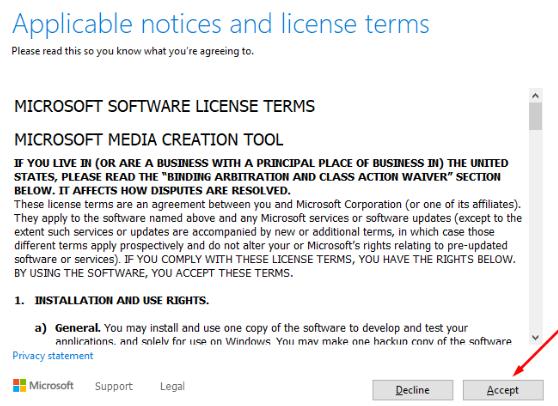Click the Microsoft logo icon
Image resolution: width=558 pixels, height=406 pixels.
[x=19, y=385]
